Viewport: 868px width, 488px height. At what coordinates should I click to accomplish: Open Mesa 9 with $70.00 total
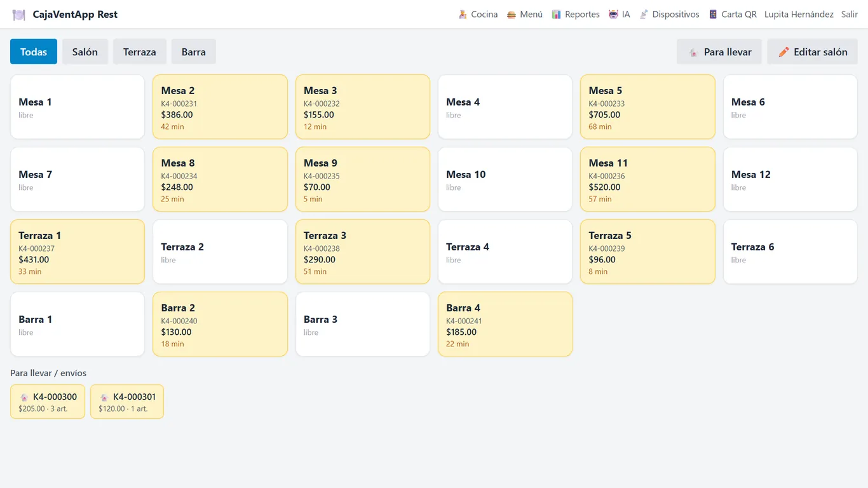363,179
